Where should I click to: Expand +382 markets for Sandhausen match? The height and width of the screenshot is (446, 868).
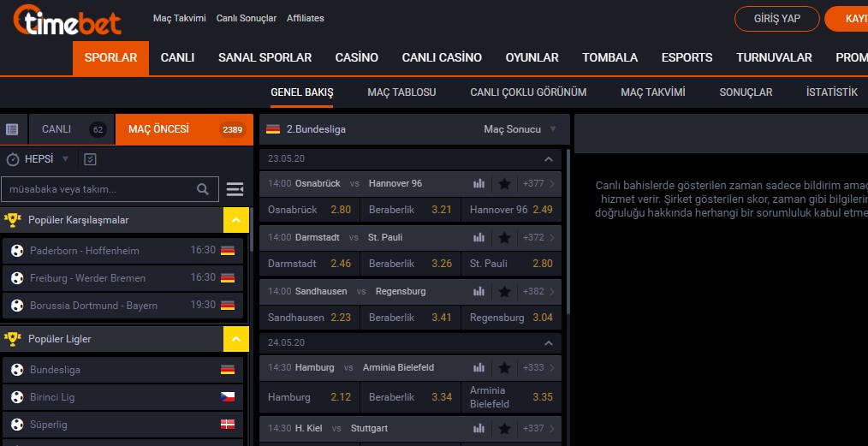[x=538, y=292]
